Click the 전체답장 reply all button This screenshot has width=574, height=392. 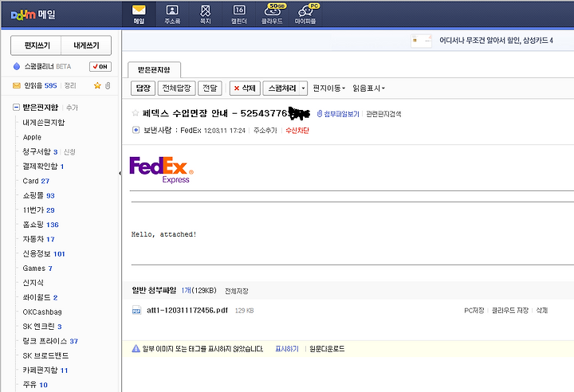176,88
